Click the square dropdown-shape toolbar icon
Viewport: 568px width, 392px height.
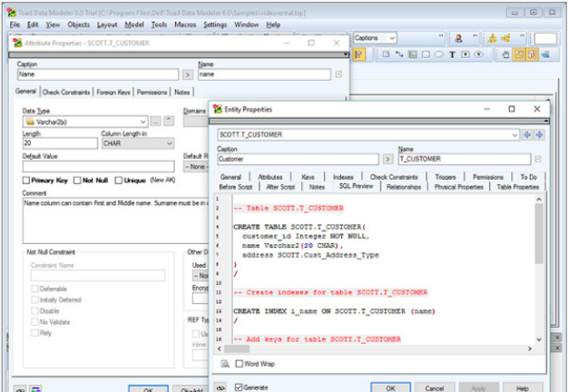point(465,54)
